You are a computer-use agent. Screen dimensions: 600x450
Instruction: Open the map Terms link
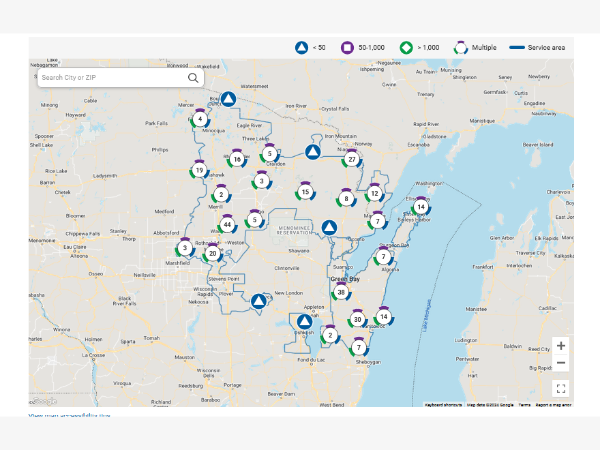524,405
